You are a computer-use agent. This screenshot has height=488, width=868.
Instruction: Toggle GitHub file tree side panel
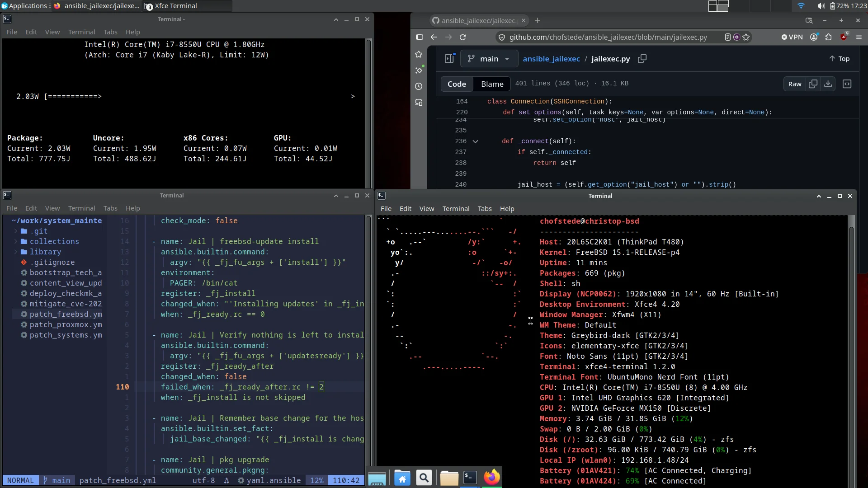click(x=449, y=59)
